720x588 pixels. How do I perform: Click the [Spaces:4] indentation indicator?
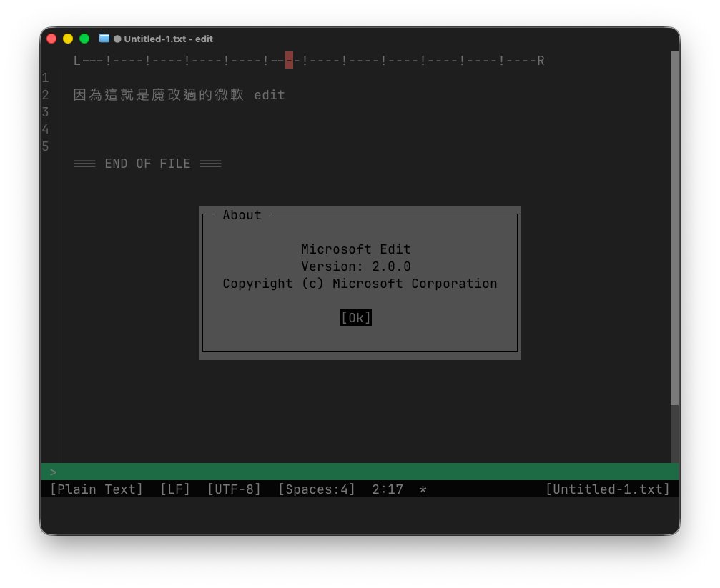pos(317,489)
